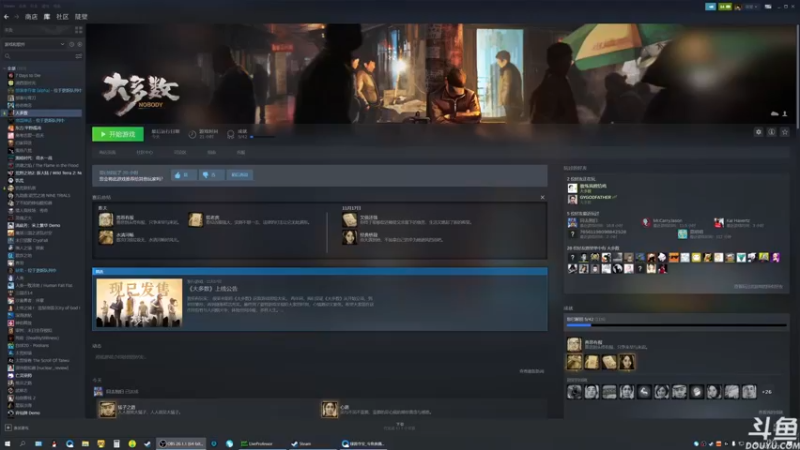Open Kai Havertz friend entry
The image size is (800, 450).
click(x=738, y=221)
